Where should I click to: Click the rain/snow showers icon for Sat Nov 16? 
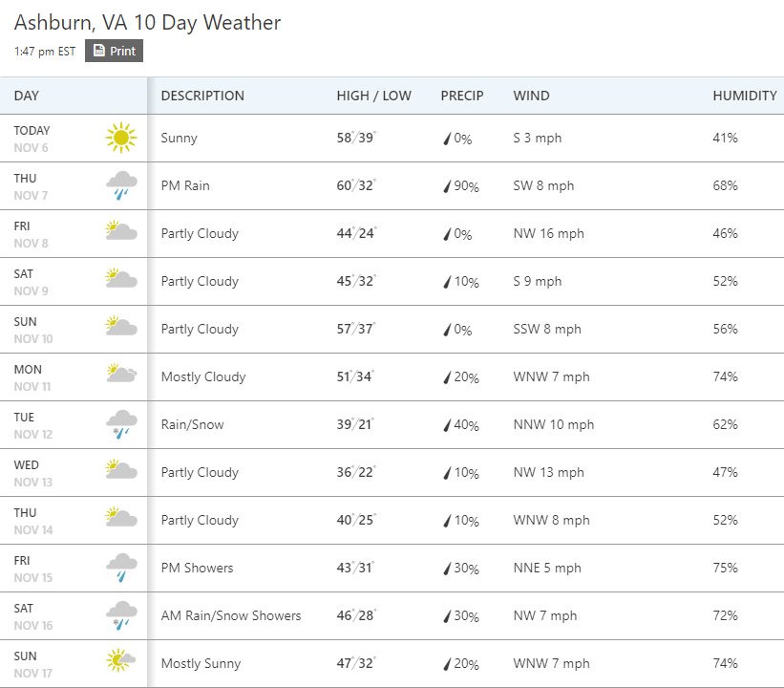pos(121,615)
